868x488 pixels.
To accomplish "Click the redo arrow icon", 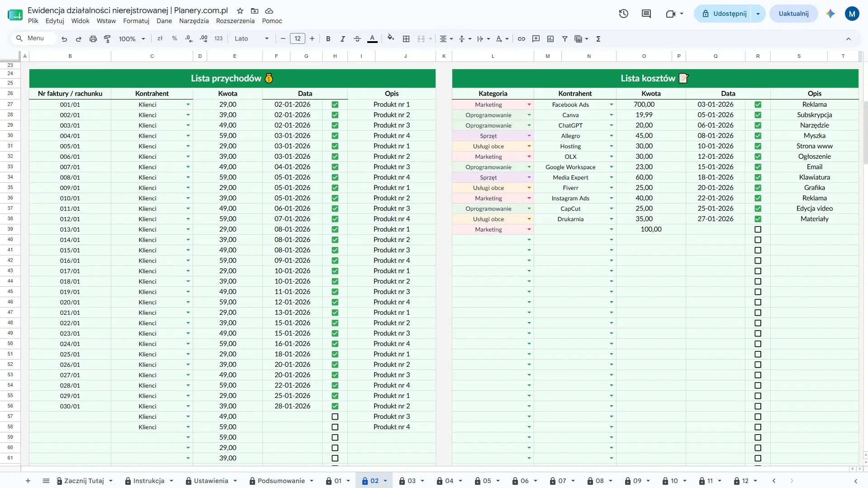I will [x=79, y=39].
